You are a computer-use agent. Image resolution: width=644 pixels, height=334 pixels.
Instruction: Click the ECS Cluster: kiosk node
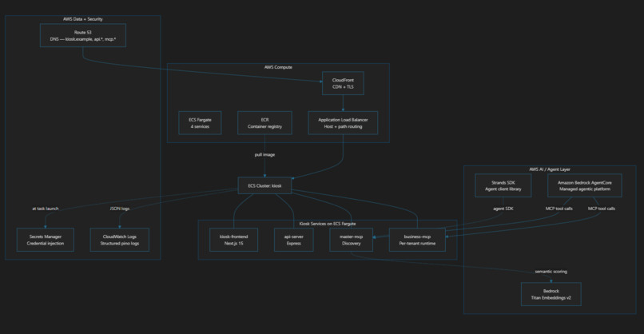pyautogui.click(x=264, y=185)
